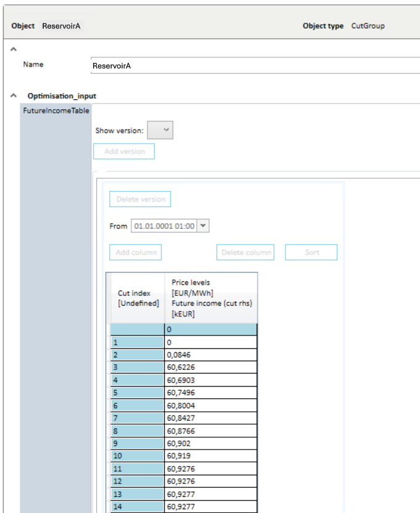Open the From date dropdown arrow
420x513 pixels.
(204, 226)
